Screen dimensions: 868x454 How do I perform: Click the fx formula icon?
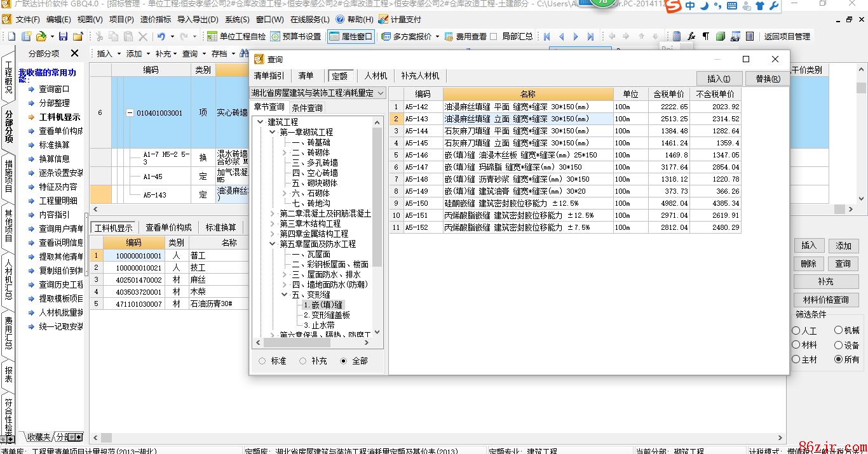(x=691, y=37)
